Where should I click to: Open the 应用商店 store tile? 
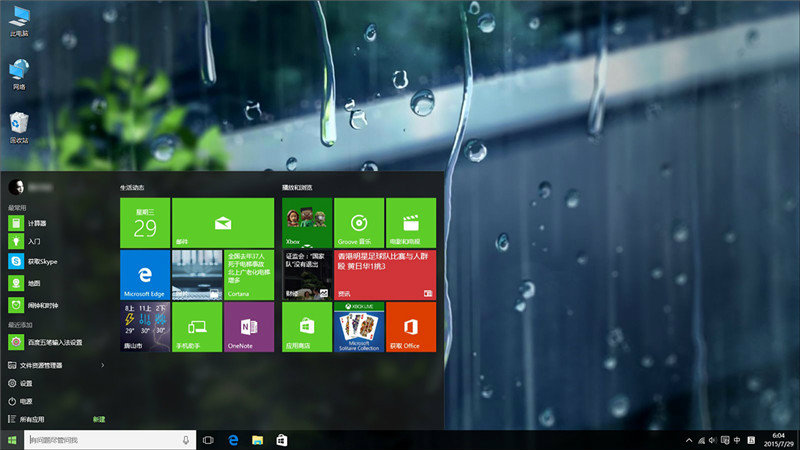click(x=307, y=327)
